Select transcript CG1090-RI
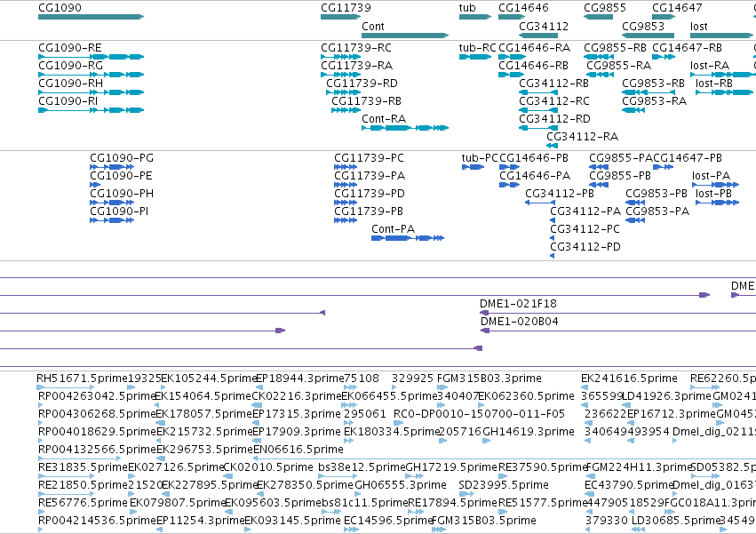 pyautogui.click(x=91, y=110)
